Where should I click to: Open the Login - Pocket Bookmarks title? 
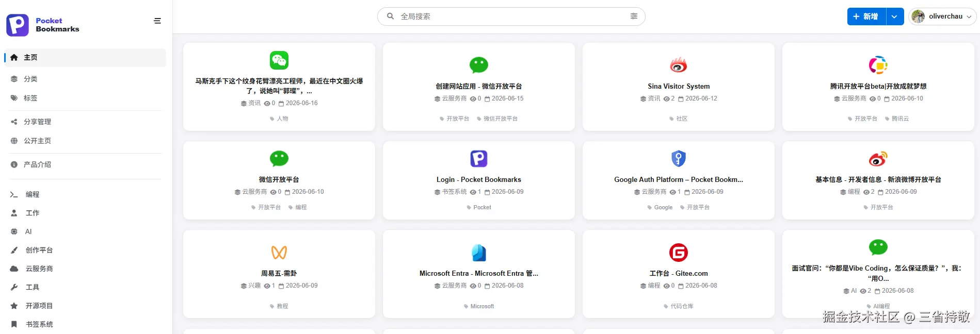pos(479,179)
